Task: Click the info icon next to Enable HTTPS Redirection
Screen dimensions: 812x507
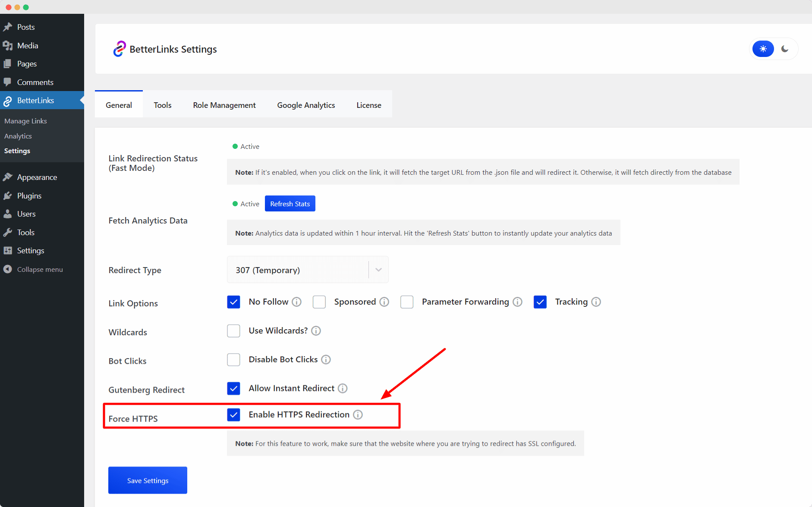Action: (358, 415)
